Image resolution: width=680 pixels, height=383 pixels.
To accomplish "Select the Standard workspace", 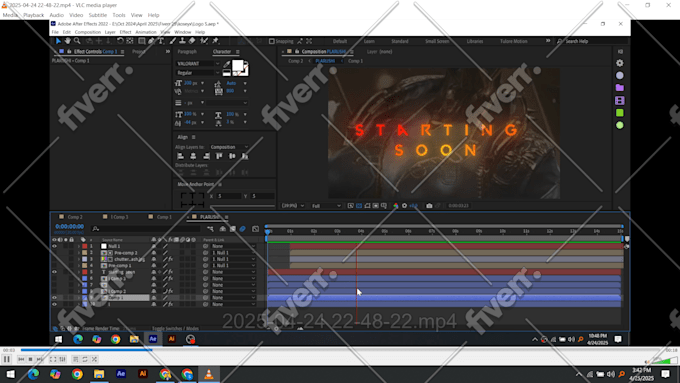I will [x=400, y=41].
